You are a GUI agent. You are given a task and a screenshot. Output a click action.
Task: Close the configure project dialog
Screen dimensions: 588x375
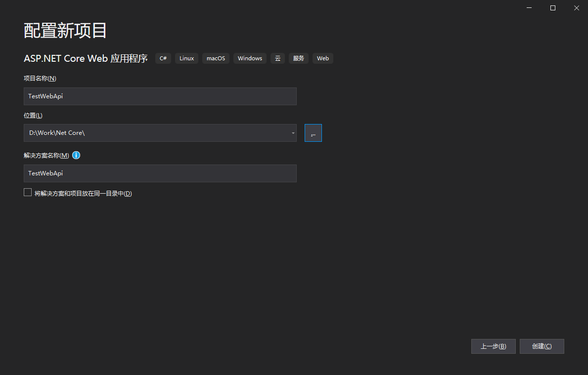click(x=576, y=8)
